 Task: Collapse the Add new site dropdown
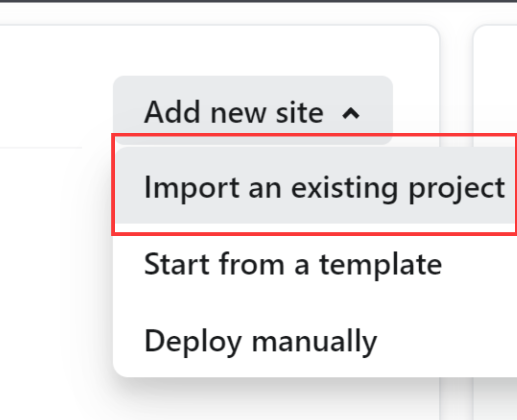[253, 110]
